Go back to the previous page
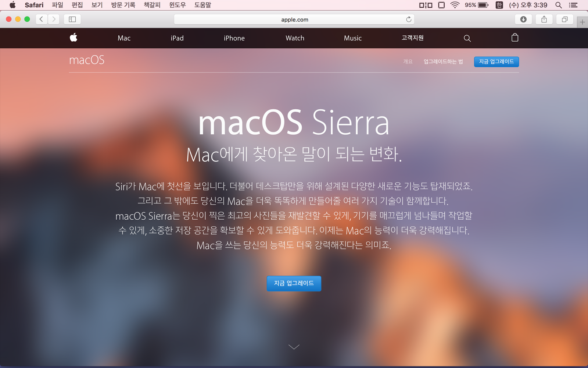Viewport: 588px width, 368px height. click(42, 19)
